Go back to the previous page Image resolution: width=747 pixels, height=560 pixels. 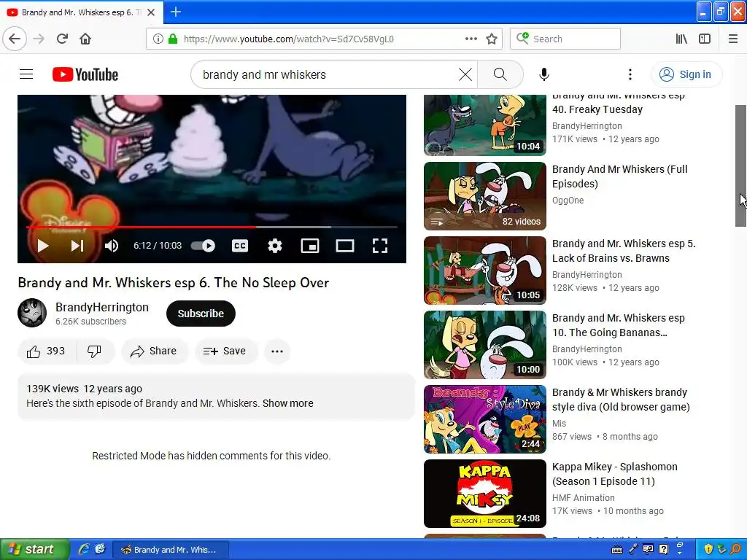coord(15,39)
